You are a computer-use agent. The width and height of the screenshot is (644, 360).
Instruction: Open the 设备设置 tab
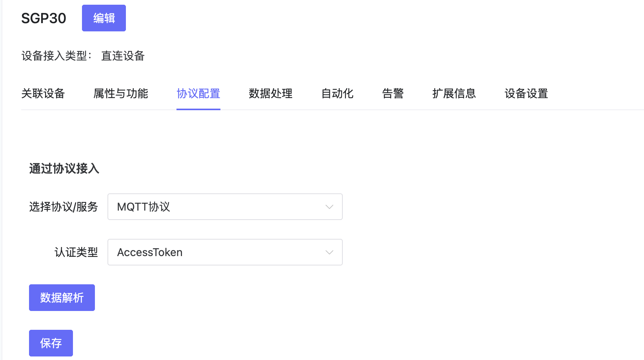[526, 94]
